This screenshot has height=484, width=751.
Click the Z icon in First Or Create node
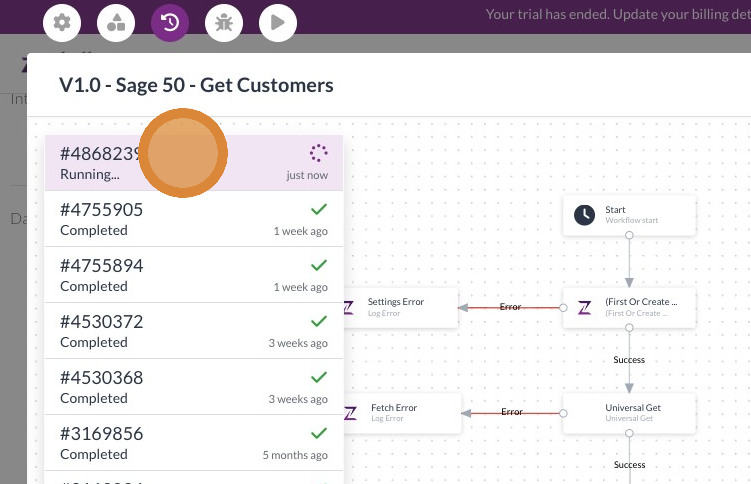584,307
